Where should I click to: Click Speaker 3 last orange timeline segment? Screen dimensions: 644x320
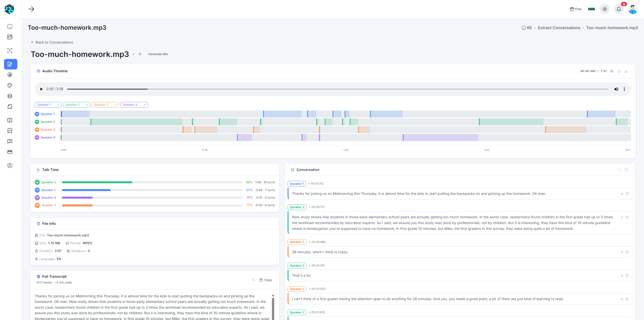[566, 130]
